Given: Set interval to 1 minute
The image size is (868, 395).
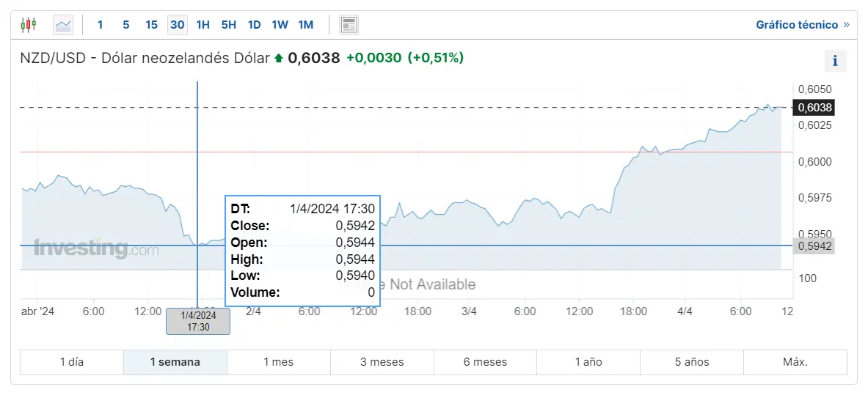Looking at the screenshot, I should (101, 25).
